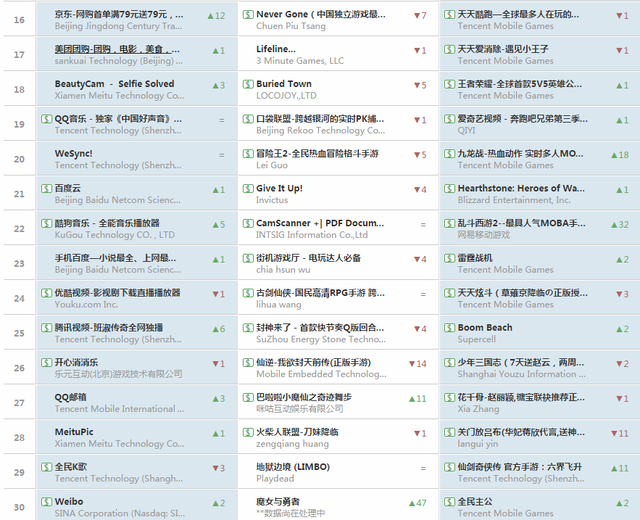Click the purchase badge beside QQ音乐
Image resolution: width=640 pixels, height=520 pixels.
pyautogui.click(x=47, y=119)
